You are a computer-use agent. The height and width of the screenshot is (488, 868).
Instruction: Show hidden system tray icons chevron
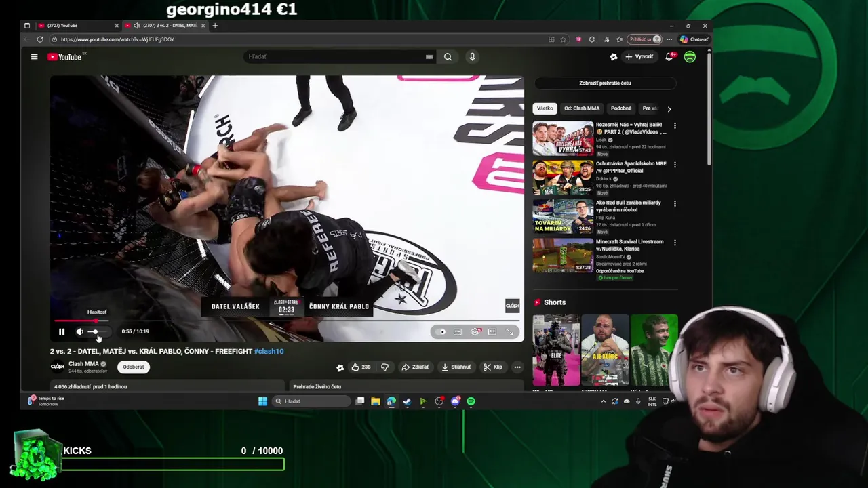(x=603, y=401)
